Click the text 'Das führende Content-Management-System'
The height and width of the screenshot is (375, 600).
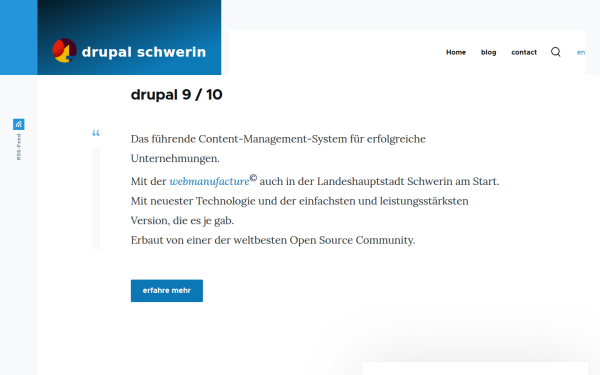coord(239,139)
